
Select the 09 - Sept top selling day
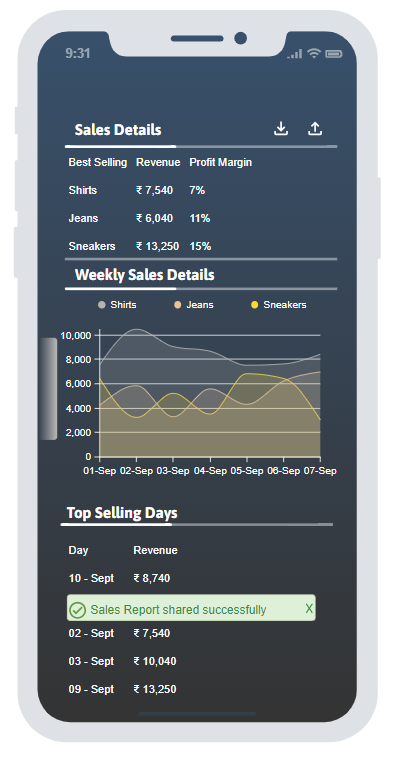tap(122, 689)
